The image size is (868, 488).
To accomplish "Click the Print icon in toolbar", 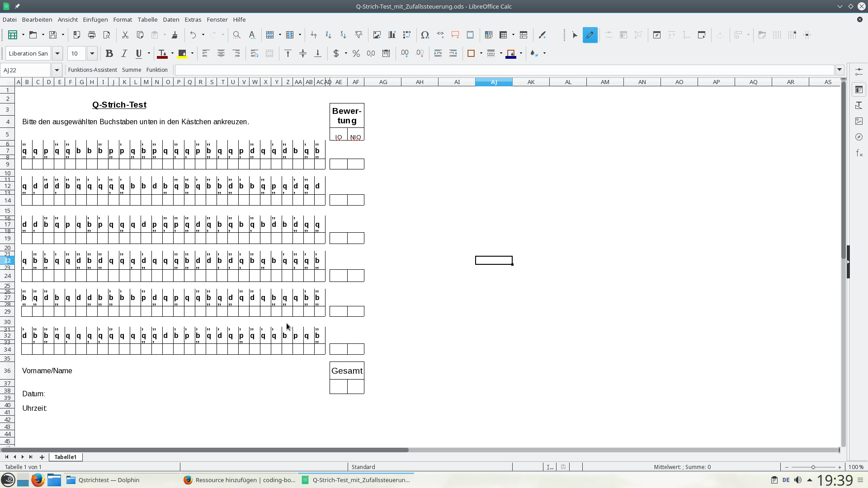I will (92, 35).
